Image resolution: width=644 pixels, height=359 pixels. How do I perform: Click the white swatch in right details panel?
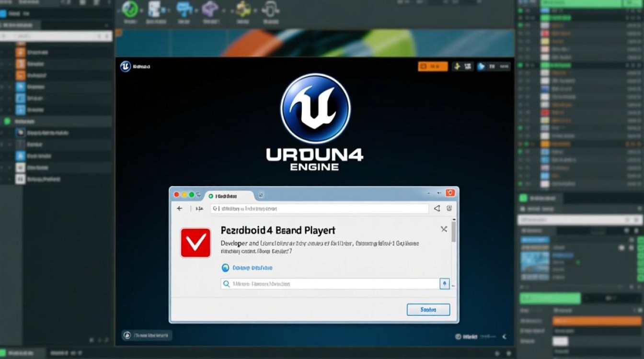[x=560, y=341]
